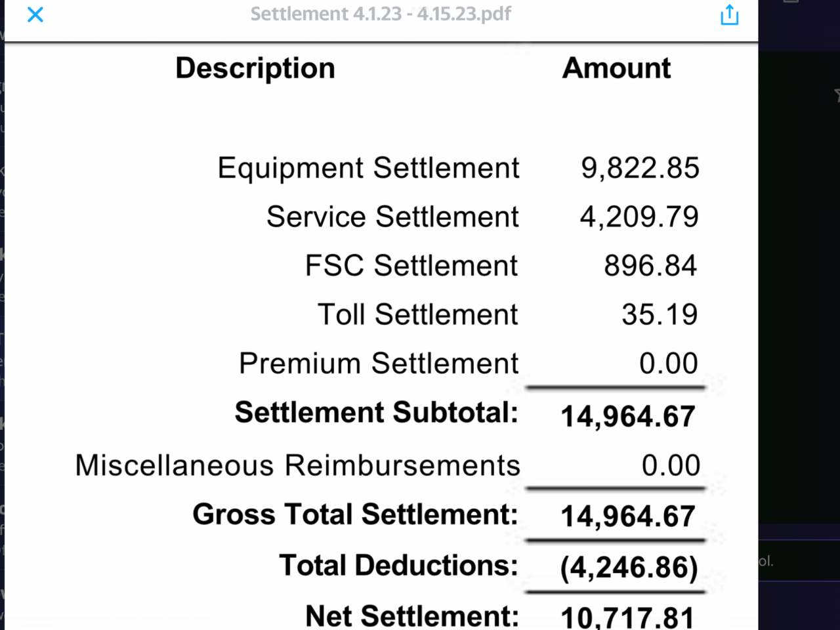The height and width of the screenshot is (630, 840).
Task: Close the PDF preview with the X icon
Action: (35, 14)
